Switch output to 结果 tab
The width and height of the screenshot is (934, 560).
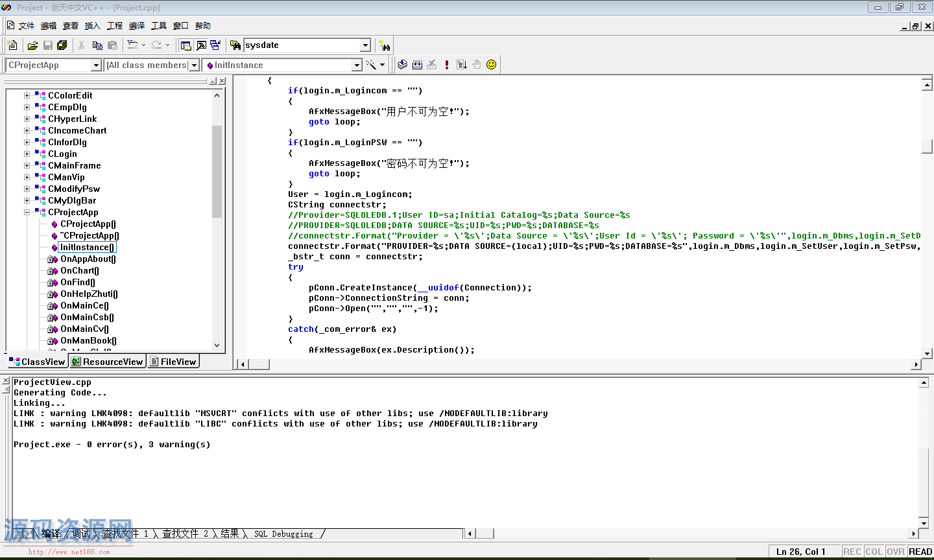[x=230, y=533]
